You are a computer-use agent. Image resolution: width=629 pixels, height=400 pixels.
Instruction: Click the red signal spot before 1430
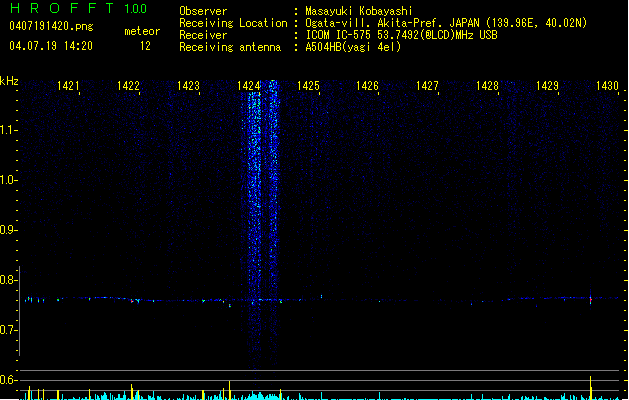(590, 299)
